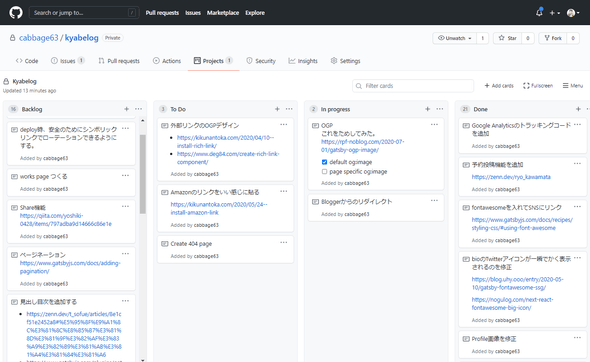Image resolution: width=590 pixels, height=362 pixels.
Task: Add a note to the Backlog column
Action: click(x=126, y=109)
